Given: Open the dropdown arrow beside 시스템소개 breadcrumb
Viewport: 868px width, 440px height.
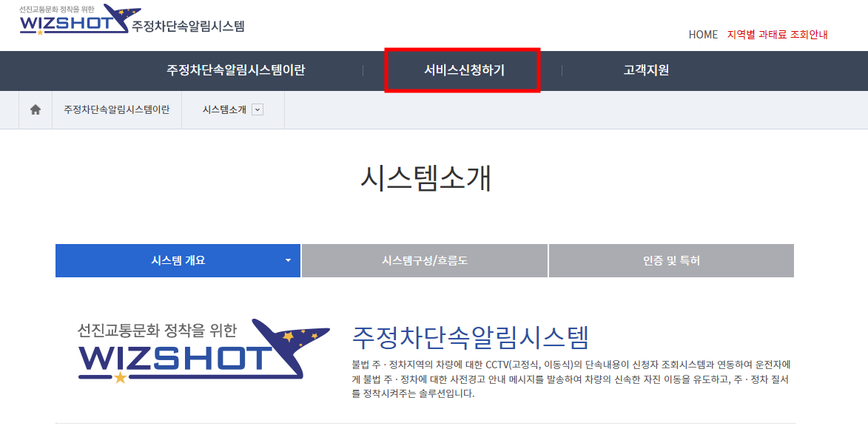Looking at the screenshot, I should [257, 109].
